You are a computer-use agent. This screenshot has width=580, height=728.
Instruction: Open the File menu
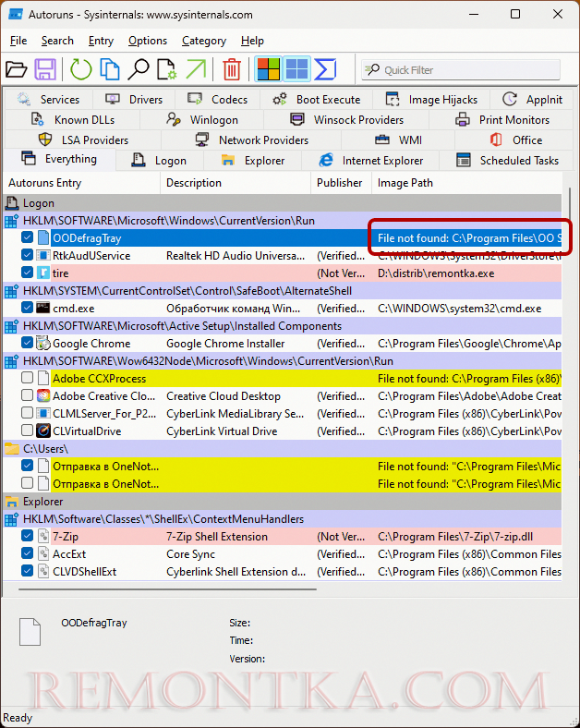click(18, 41)
